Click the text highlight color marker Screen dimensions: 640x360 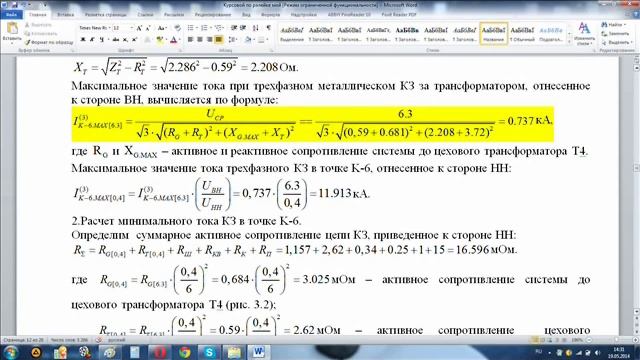coord(160,40)
